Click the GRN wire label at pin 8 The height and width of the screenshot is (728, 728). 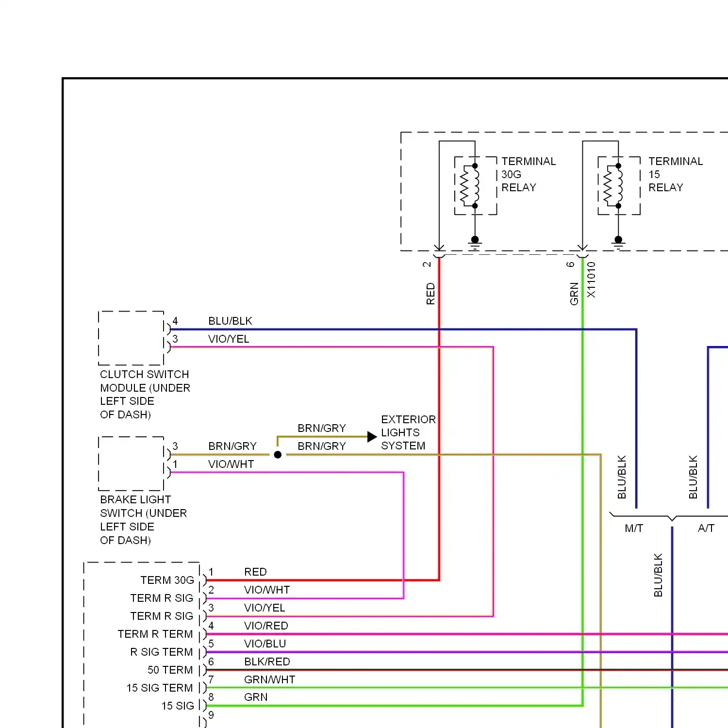tap(256, 697)
